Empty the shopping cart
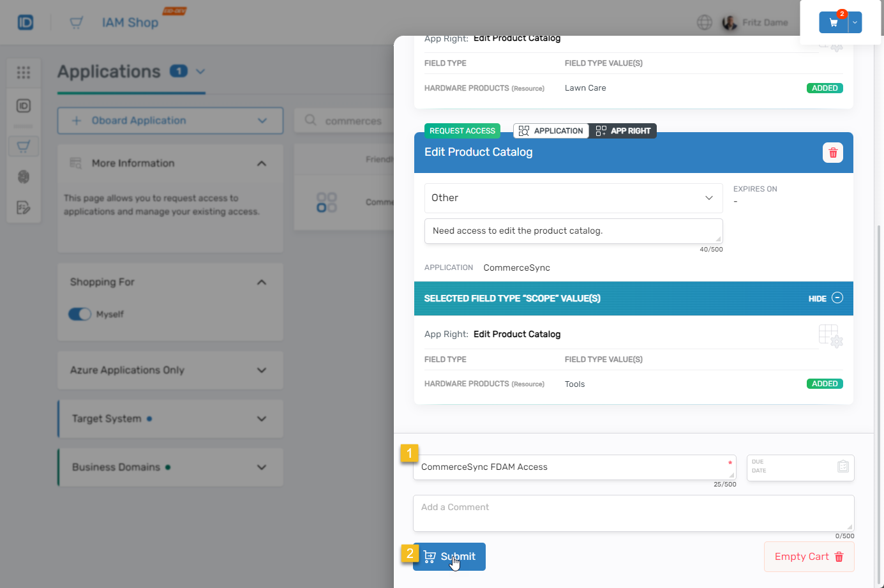Screen dimensions: 884x588 tap(808, 556)
